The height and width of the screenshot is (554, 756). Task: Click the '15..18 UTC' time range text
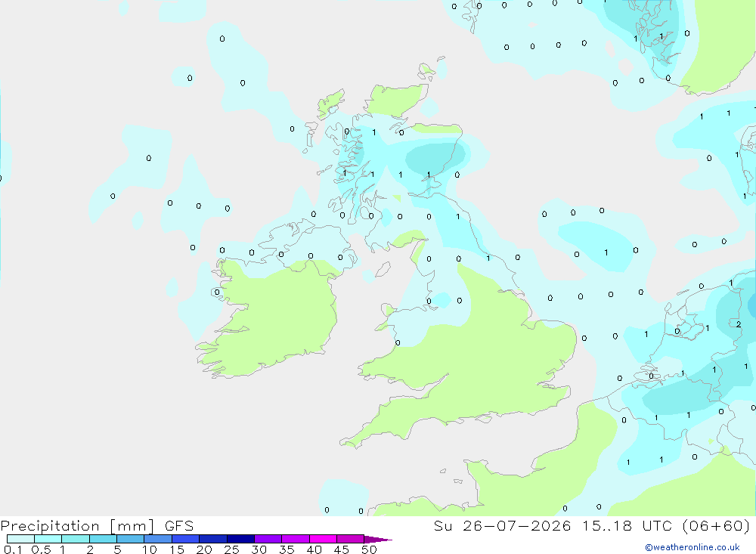pos(627,526)
